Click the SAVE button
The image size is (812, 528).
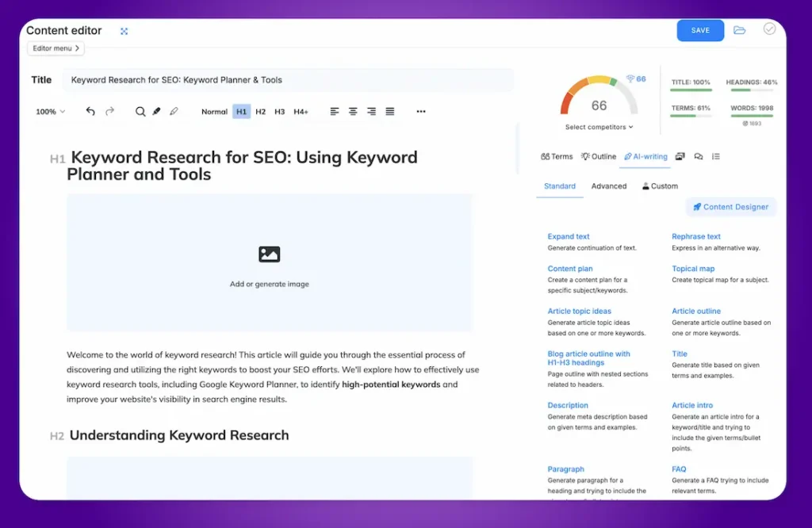tap(700, 29)
